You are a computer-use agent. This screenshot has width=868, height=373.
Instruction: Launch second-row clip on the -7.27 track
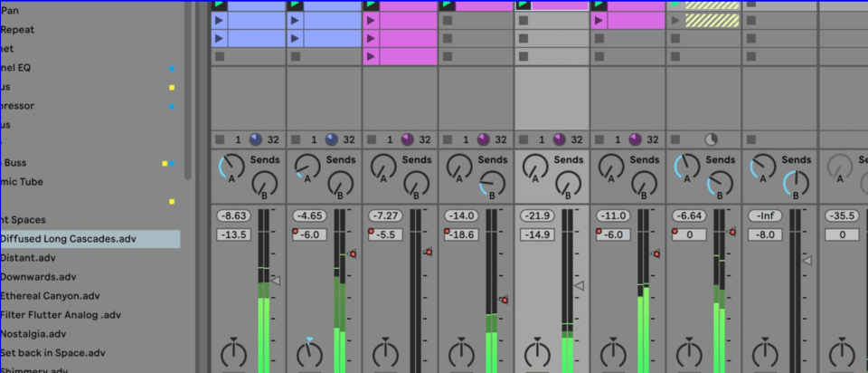[x=372, y=21]
